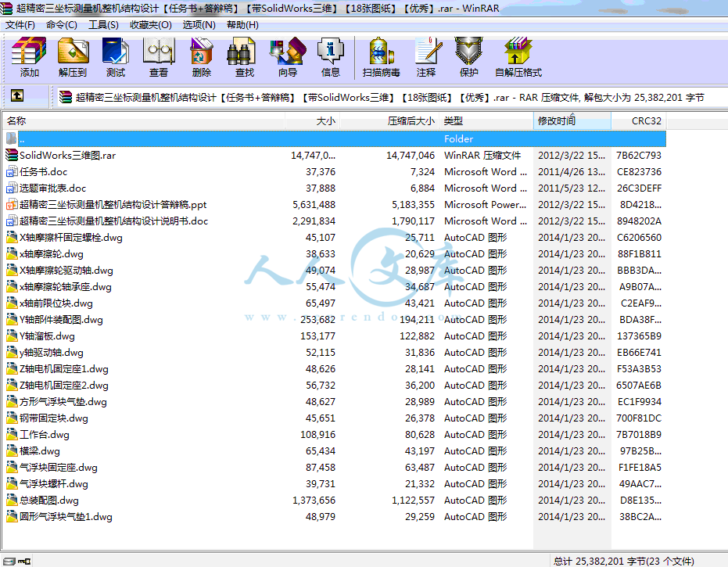Sort files by the 类型 column header
The width and height of the screenshot is (728, 567).
point(486,120)
